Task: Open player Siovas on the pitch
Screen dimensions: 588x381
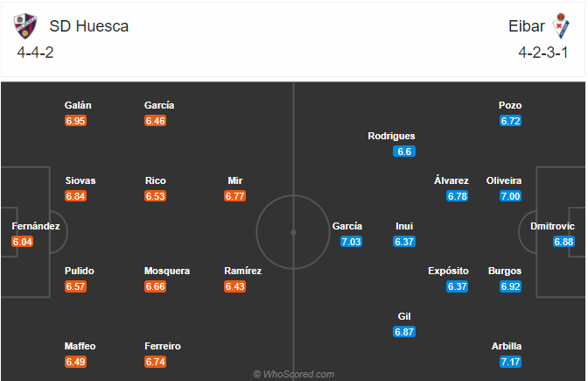Action: (80, 180)
